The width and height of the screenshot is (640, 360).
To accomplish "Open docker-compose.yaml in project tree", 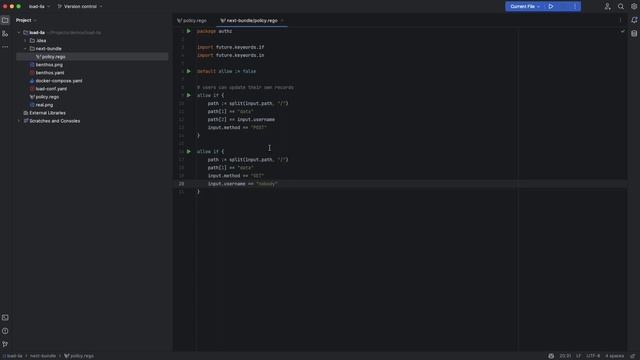I will [59, 81].
